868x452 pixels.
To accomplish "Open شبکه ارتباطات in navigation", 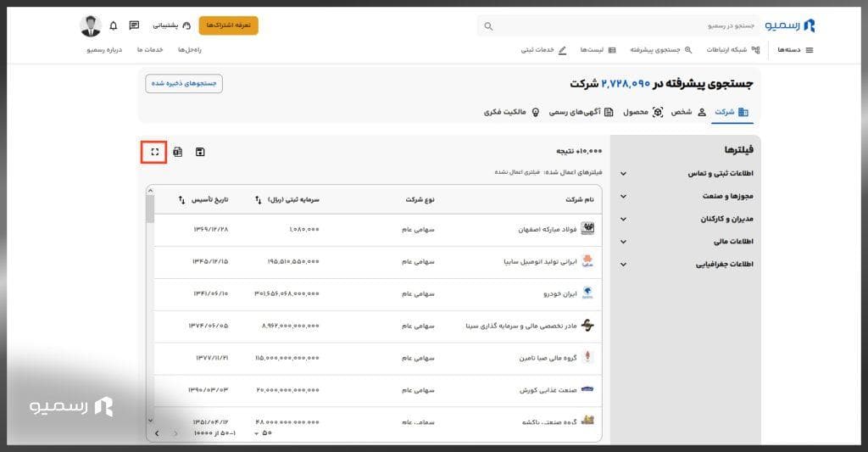I will tap(733, 50).
